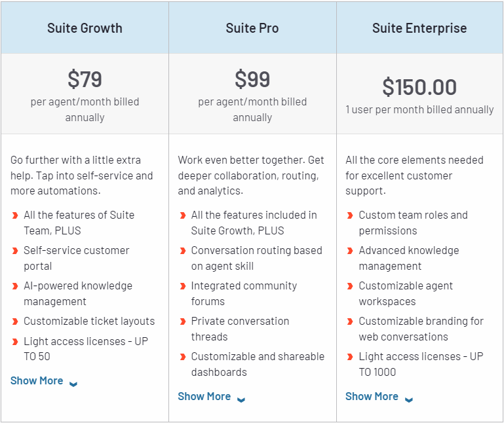Click the bullet arrow beside Customizable agent workspaces
This screenshot has height=423, width=504.
350,286
